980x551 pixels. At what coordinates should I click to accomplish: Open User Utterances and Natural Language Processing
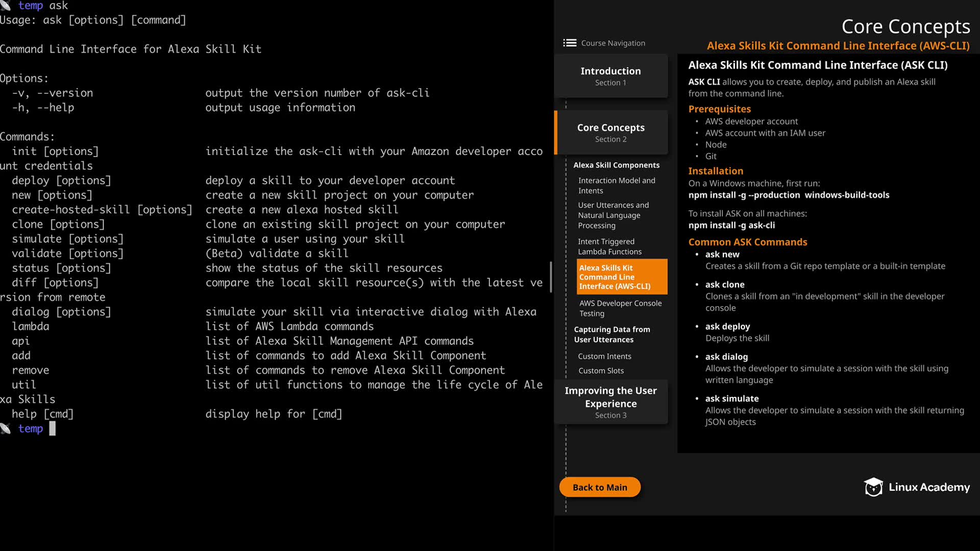613,215
